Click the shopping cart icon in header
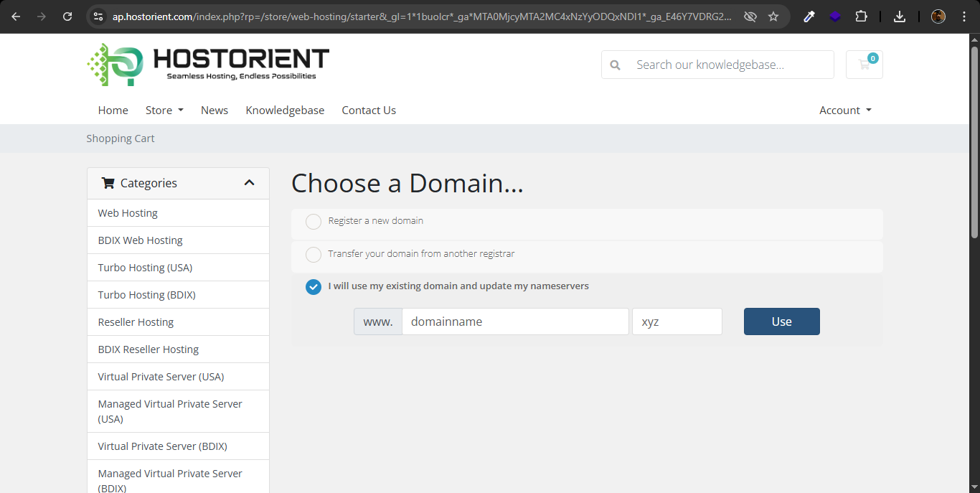The width and height of the screenshot is (980, 493). [864, 65]
